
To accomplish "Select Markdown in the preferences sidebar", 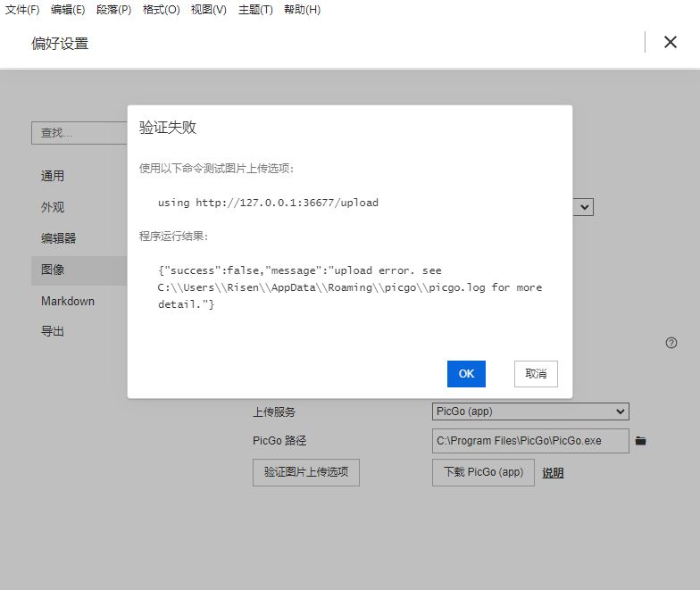I will click(68, 301).
